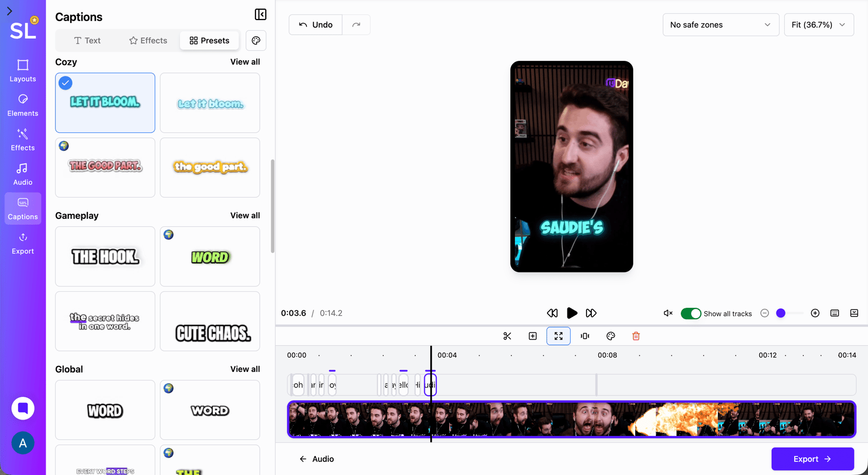View all Gameplay presets
This screenshot has height=475, width=868.
pyautogui.click(x=245, y=216)
